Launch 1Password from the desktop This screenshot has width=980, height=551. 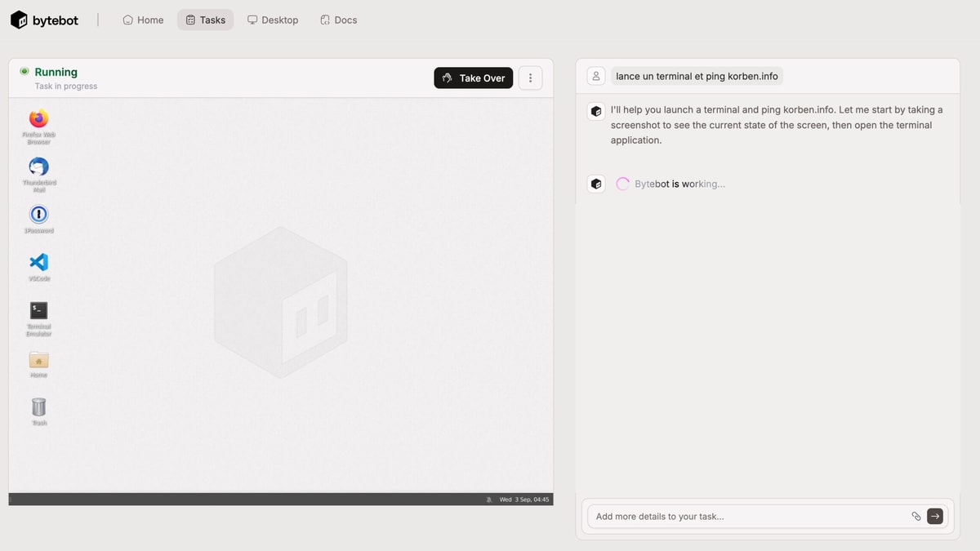point(38,215)
